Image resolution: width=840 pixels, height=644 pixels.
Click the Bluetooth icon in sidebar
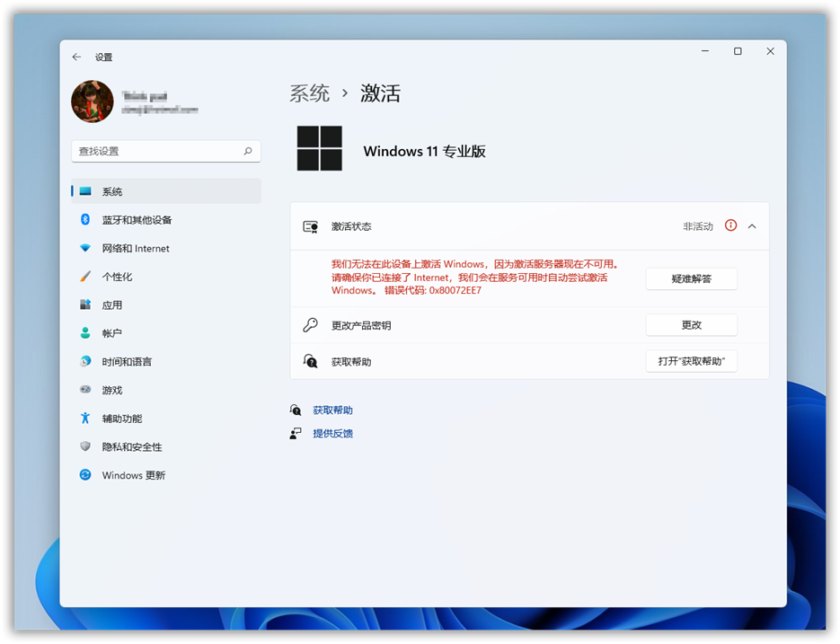point(85,220)
